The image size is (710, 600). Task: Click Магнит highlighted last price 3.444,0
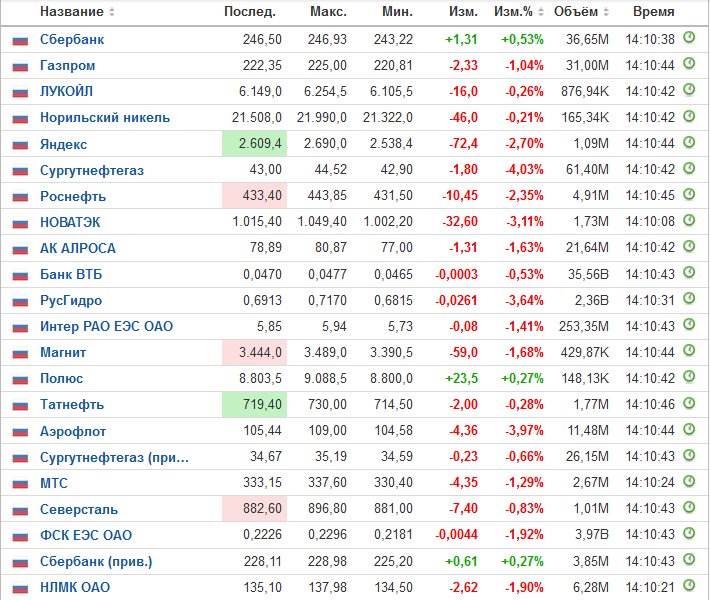[254, 352]
